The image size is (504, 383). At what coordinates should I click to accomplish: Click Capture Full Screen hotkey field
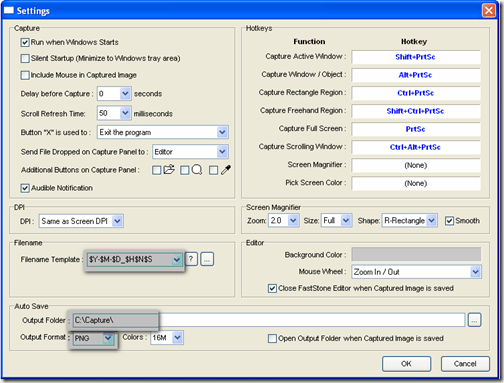pyautogui.click(x=416, y=129)
